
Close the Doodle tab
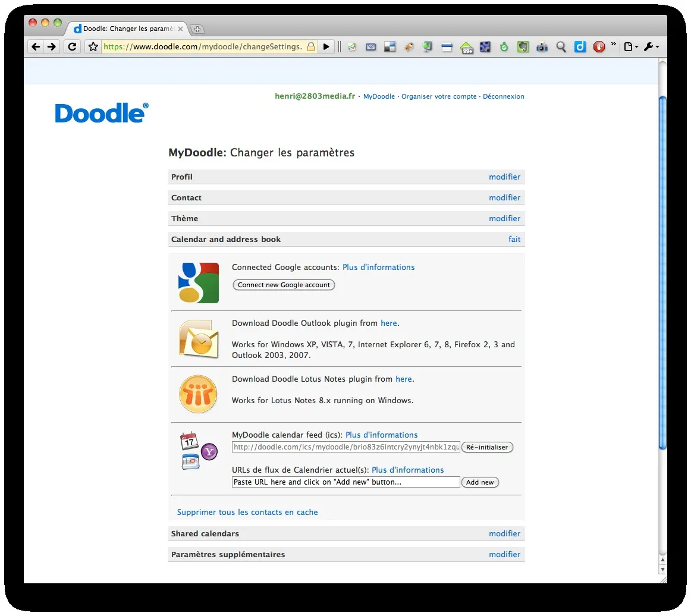point(180,29)
